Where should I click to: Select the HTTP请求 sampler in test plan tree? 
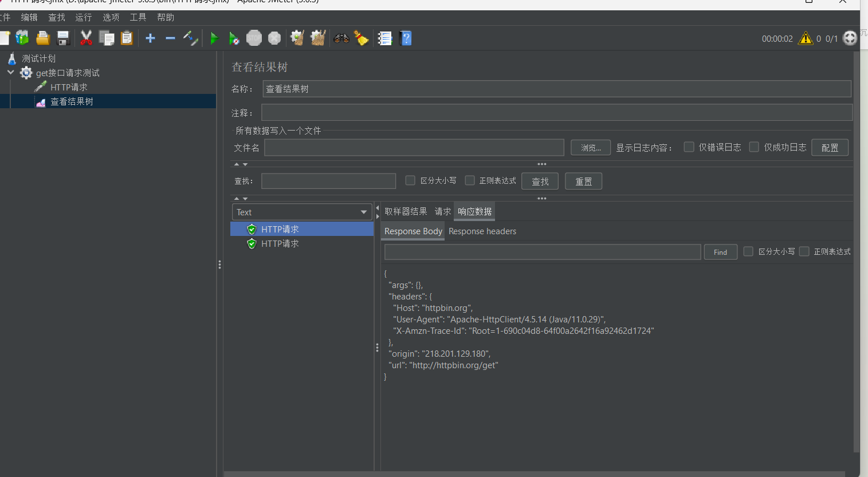(x=61, y=87)
